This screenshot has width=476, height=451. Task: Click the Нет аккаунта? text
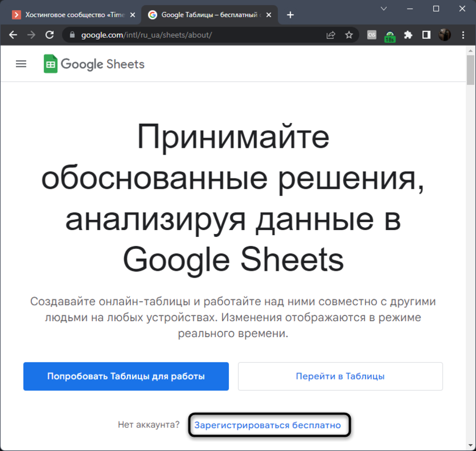tap(149, 424)
